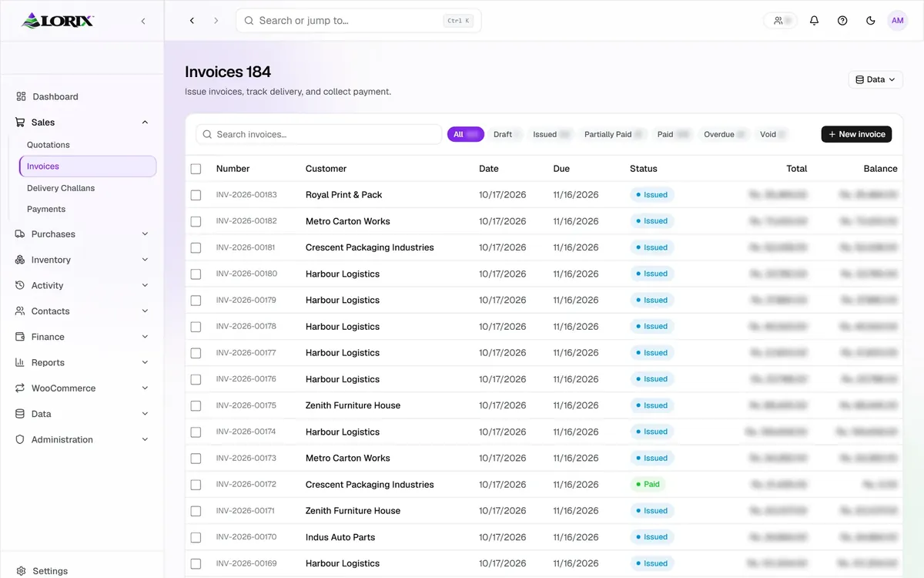
Task: Sort by the Due column header
Action: (561, 169)
